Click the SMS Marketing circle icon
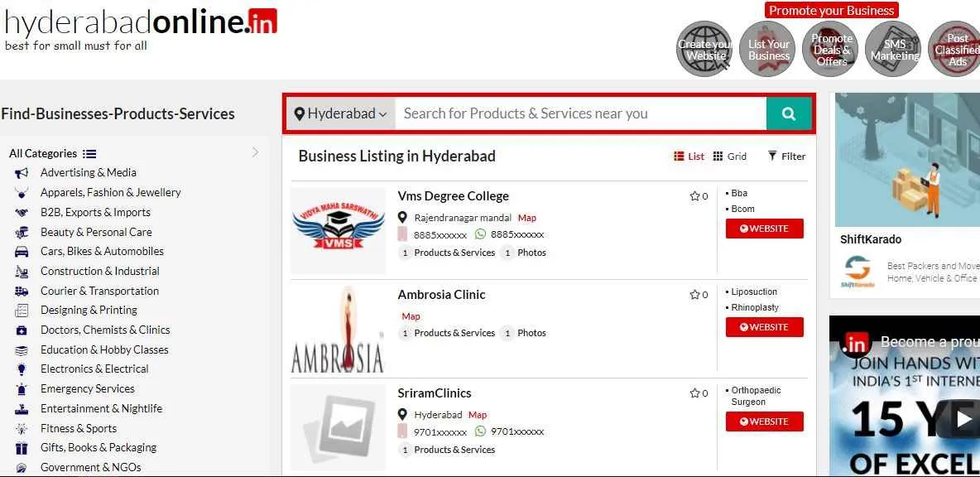 point(894,50)
